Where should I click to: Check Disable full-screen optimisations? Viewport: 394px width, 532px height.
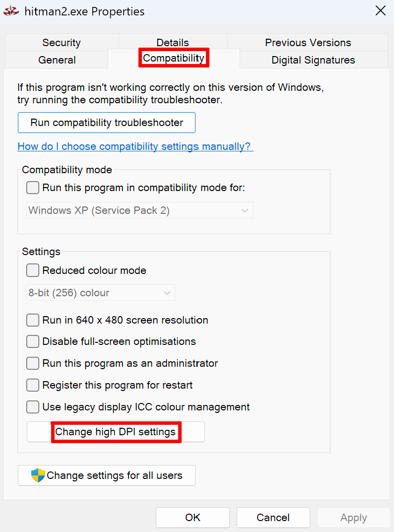click(x=33, y=341)
